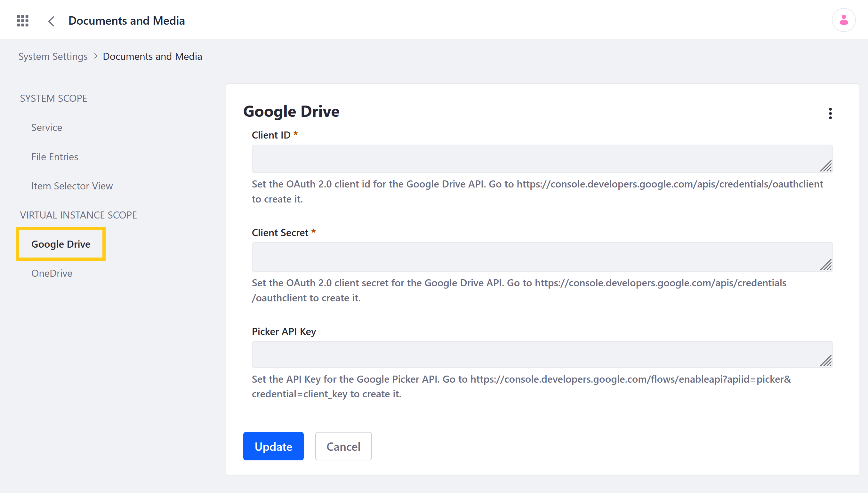Navigate to System Settings breadcrumb
This screenshot has width=868, height=493.
52,56
